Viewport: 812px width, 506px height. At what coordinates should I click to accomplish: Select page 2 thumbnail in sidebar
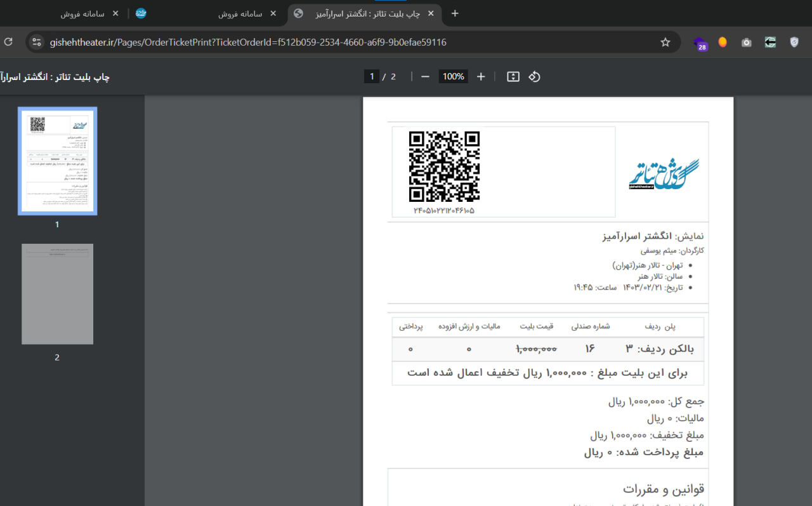(x=57, y=294)
